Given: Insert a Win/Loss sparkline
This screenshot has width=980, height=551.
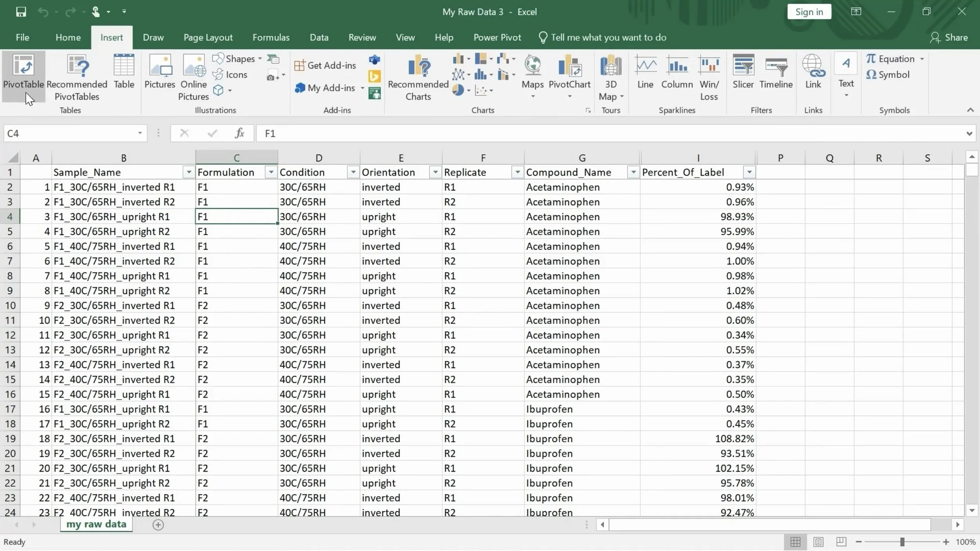Looking at the screenshot, I should pyautogui.click(x=709, y=76).
